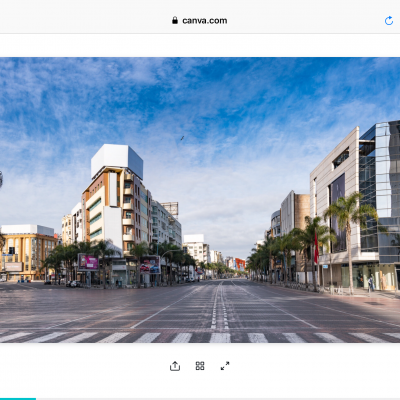Click the white rooftop billboard in photo
This screenshot has height=400, width=400.
(117, 160)
